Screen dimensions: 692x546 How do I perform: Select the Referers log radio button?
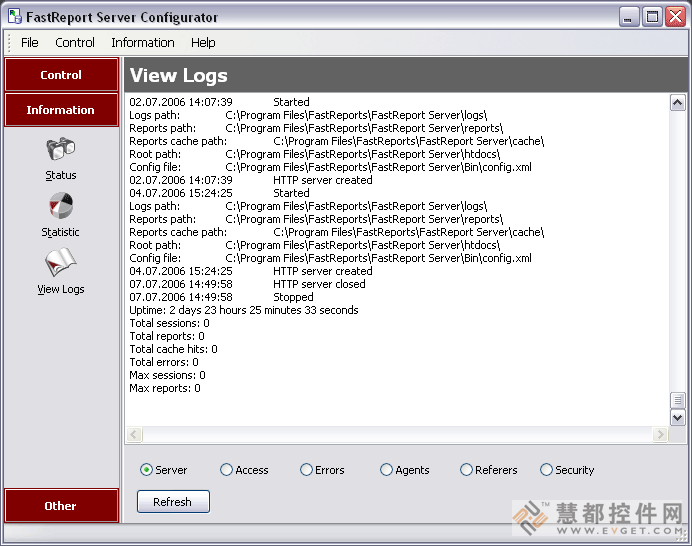(x=466, y=470)
